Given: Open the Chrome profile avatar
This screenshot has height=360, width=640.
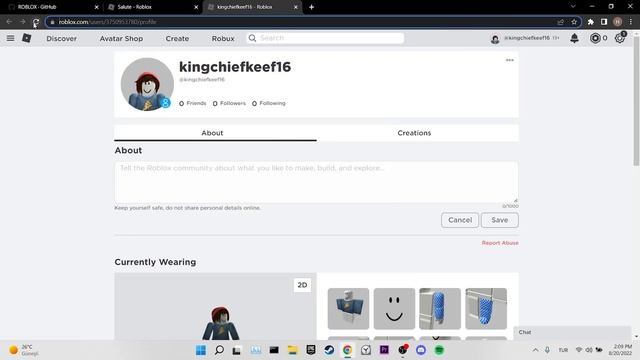Looking at the screenshot, I should pos(618,22).
